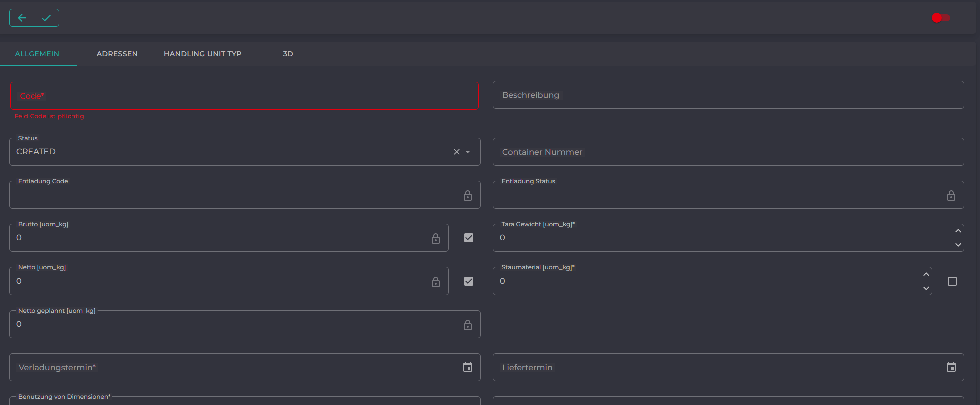The width and height of the screenshot is (980, 405).
Task: Open the Liefertermin calendar picker
Action: point(951,367)
